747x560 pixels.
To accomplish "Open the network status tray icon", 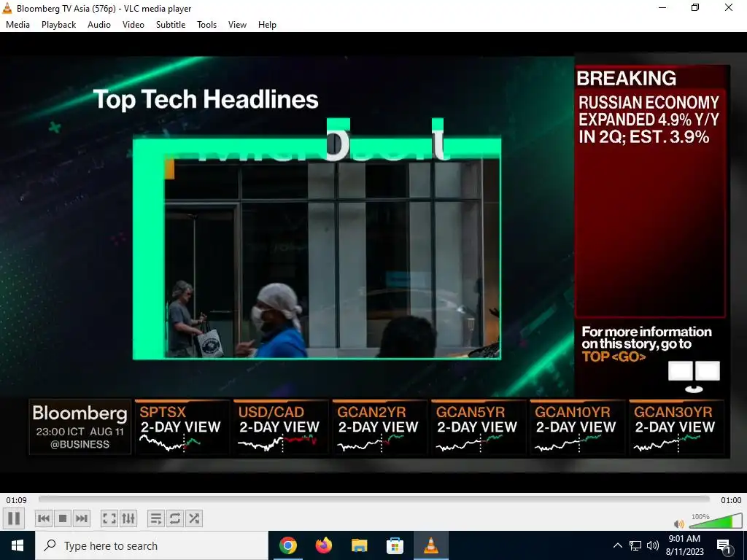I will coord(635,545).
